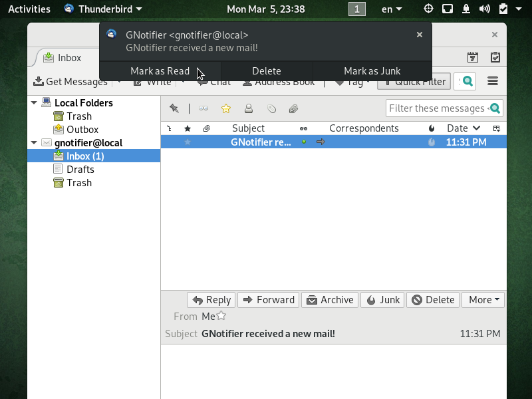Click Delete in the notification popup
This screenshot has height=399, width=532.
(x=267, y=71)
